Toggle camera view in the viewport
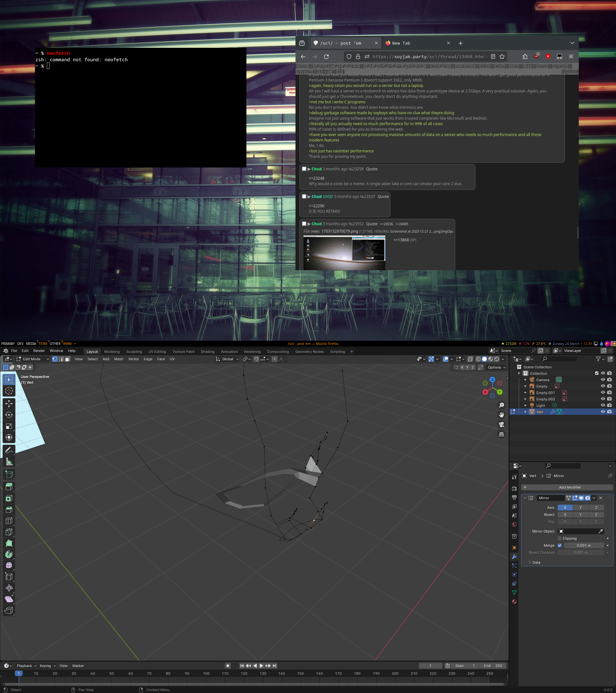The image size is (616, 693). point(501,424)
